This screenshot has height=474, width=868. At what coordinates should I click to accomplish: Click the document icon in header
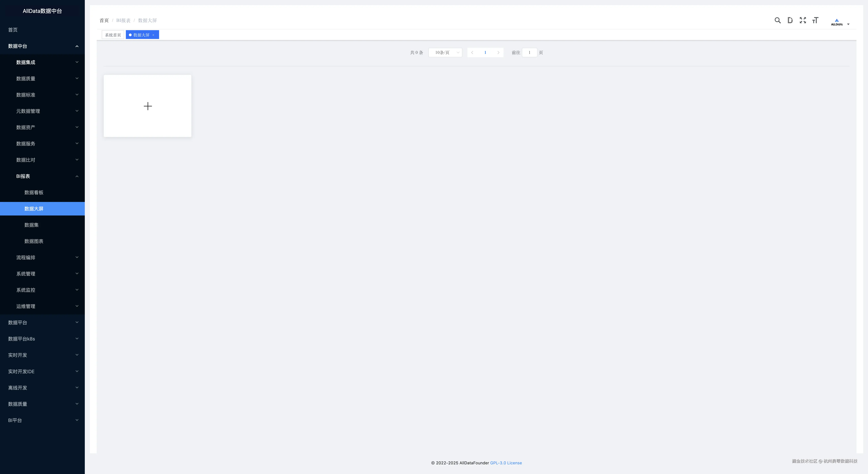point(790,20)
